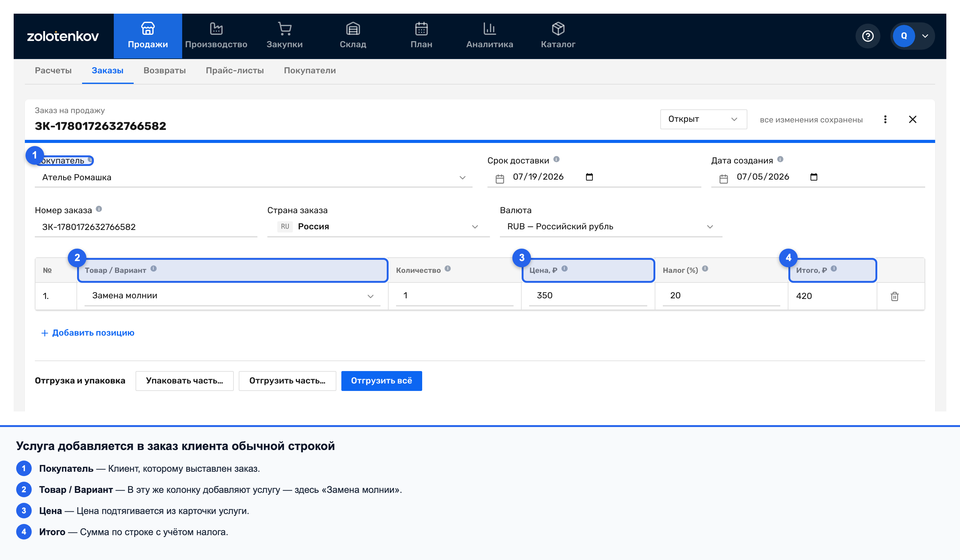
Task: Switch to the Покупатели tab
Action: [x=310, y=71]
